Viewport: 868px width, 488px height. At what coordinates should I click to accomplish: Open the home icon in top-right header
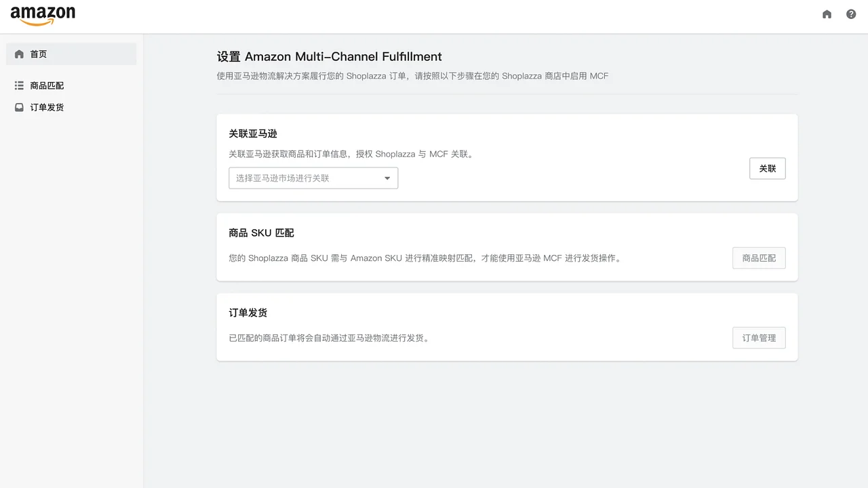(x=827, y=14)
